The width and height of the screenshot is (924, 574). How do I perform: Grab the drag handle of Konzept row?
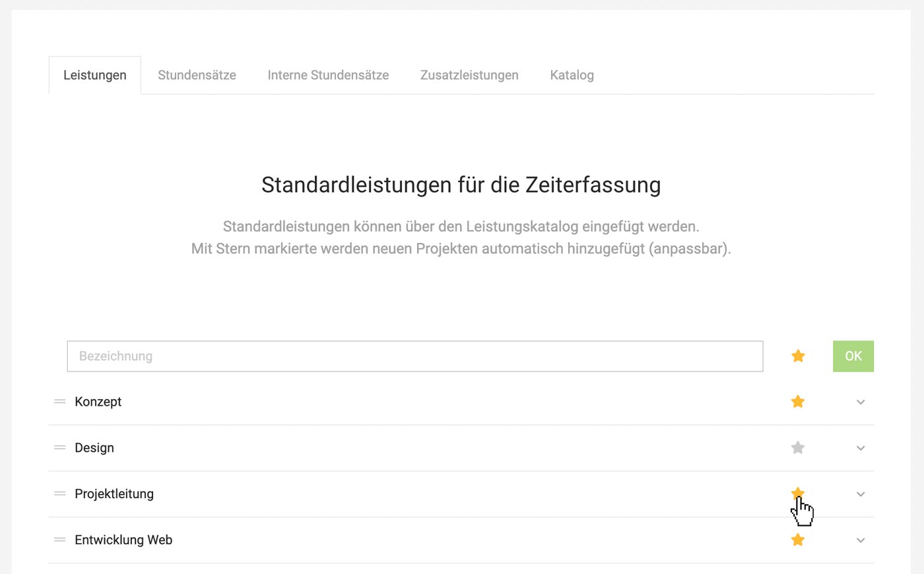click(x=60, y=402)
